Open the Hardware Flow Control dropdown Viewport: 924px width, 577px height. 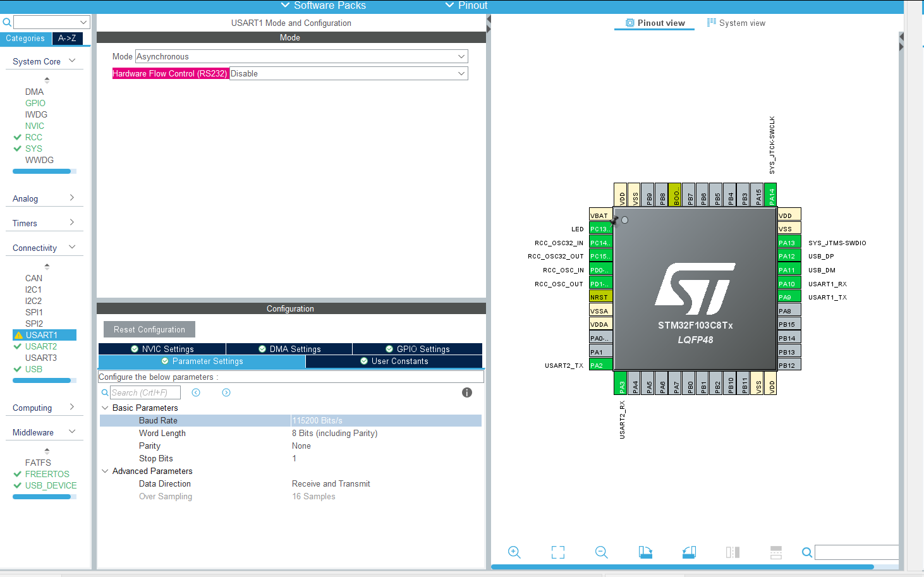[349, 73]
